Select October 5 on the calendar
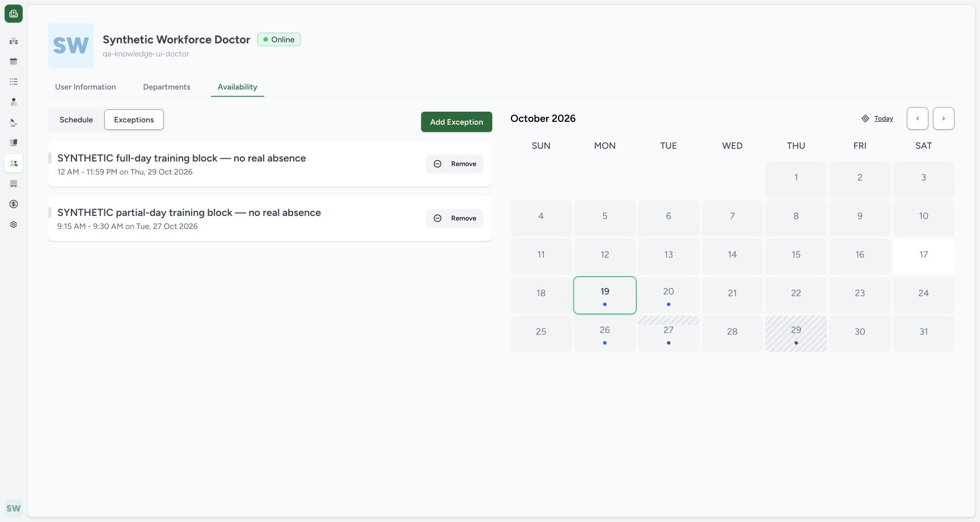Viewport: 980px width, 522px height. coord(605,218)
